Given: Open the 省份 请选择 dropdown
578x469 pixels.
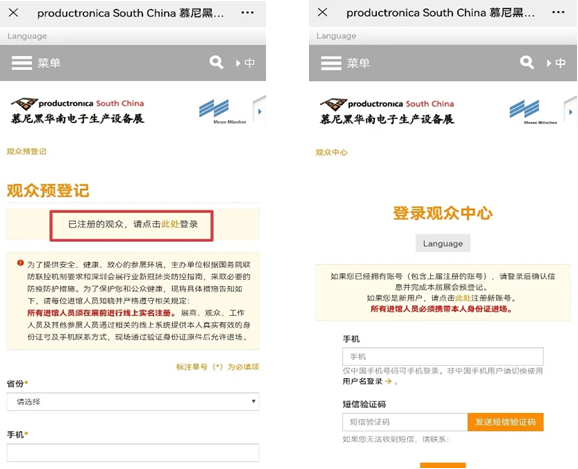Looking at the screenshot, I should point(133,402).
